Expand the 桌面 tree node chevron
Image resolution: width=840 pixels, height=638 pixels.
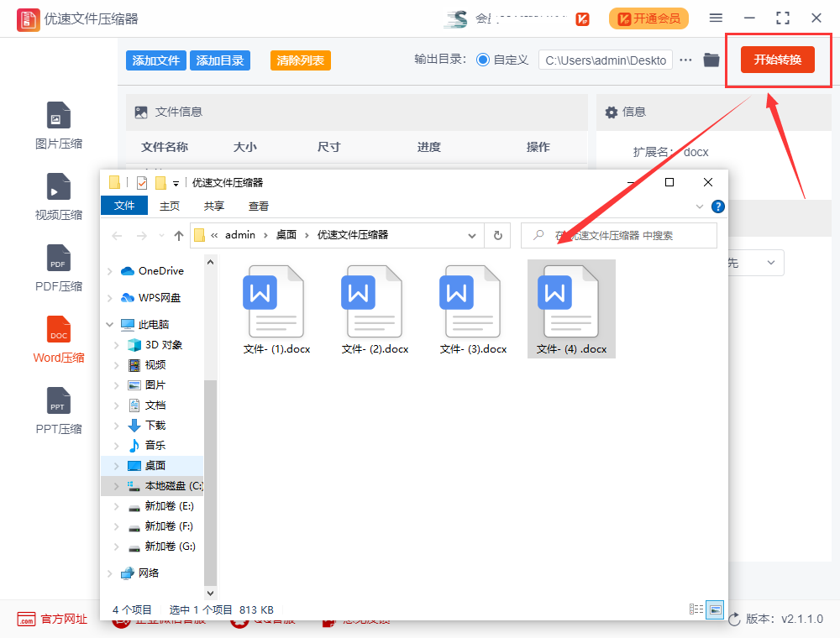[116, 466]
